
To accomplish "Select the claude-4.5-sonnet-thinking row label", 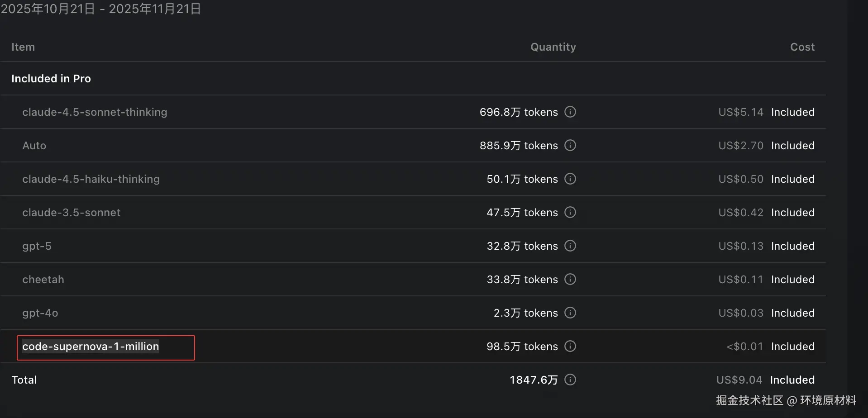I will 95,112.
